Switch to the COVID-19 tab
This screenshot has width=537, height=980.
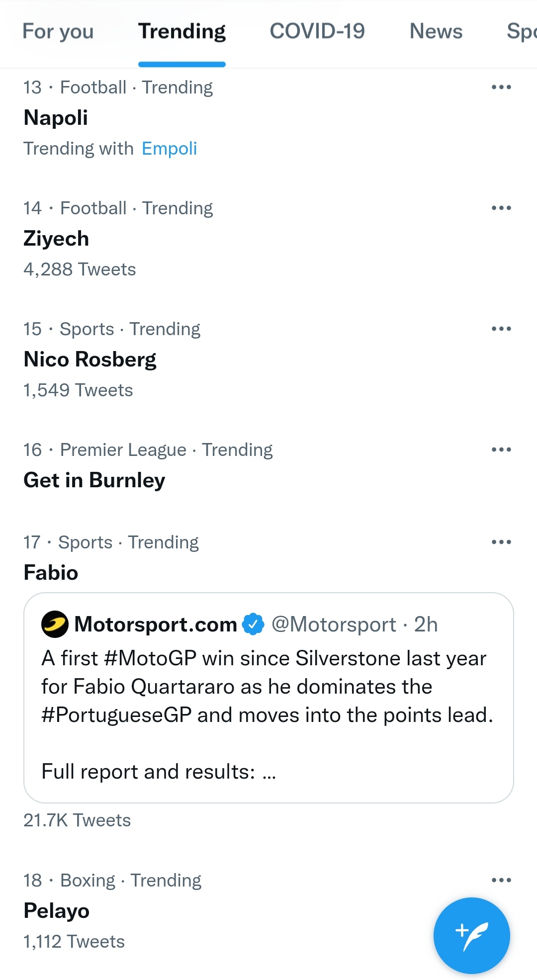[x=317, y=32]
